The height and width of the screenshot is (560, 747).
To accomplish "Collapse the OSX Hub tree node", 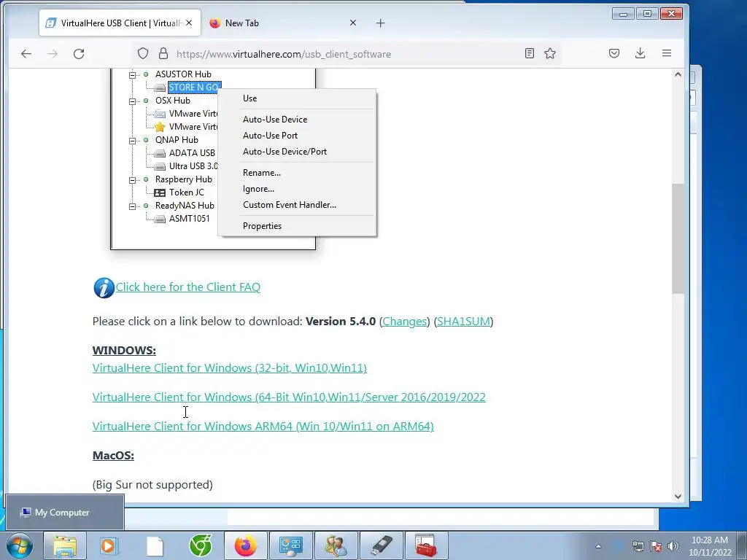I will [x=133, y=101].
